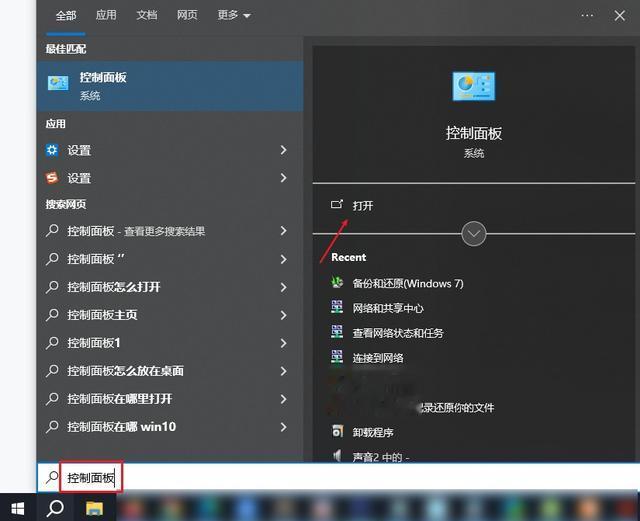Open the Windows Start menu
Image resolution: width=640 pixels, height=521 pixels.
[18, 508]
